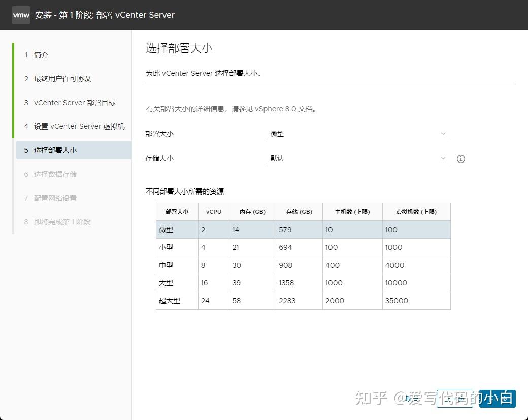Click storage value 2283 in 超大型 row
This screenshot has height=420, width=528.
tap(287, 301)
